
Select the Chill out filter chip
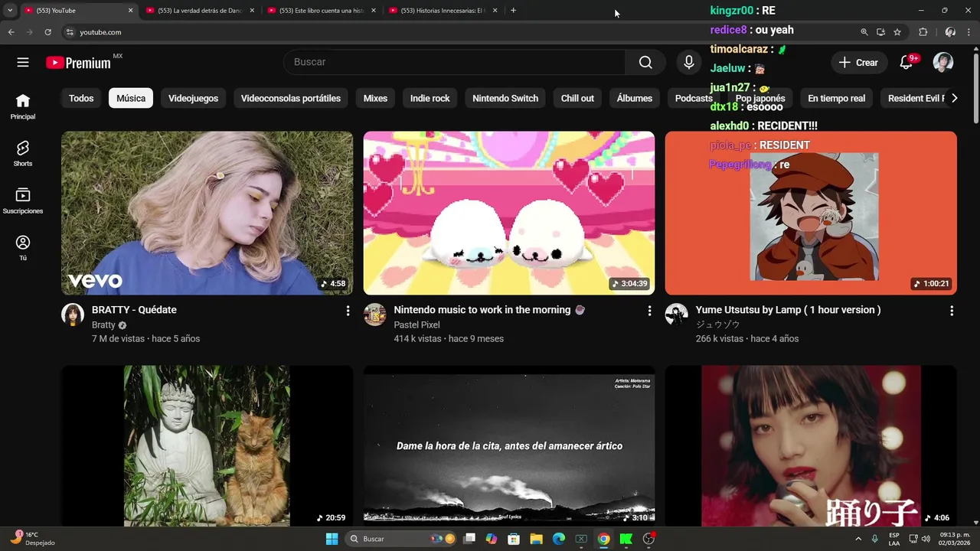click(577, 98)
